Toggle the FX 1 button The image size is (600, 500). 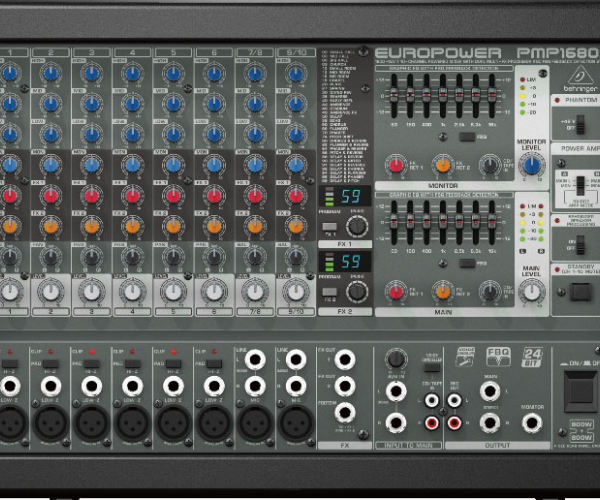pyautogui.click(x=329, y=226)
